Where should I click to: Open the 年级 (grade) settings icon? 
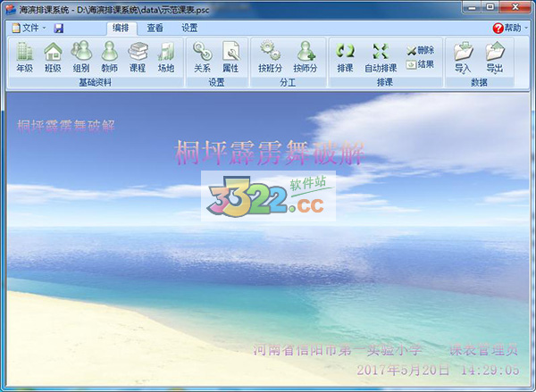[25, 57]
